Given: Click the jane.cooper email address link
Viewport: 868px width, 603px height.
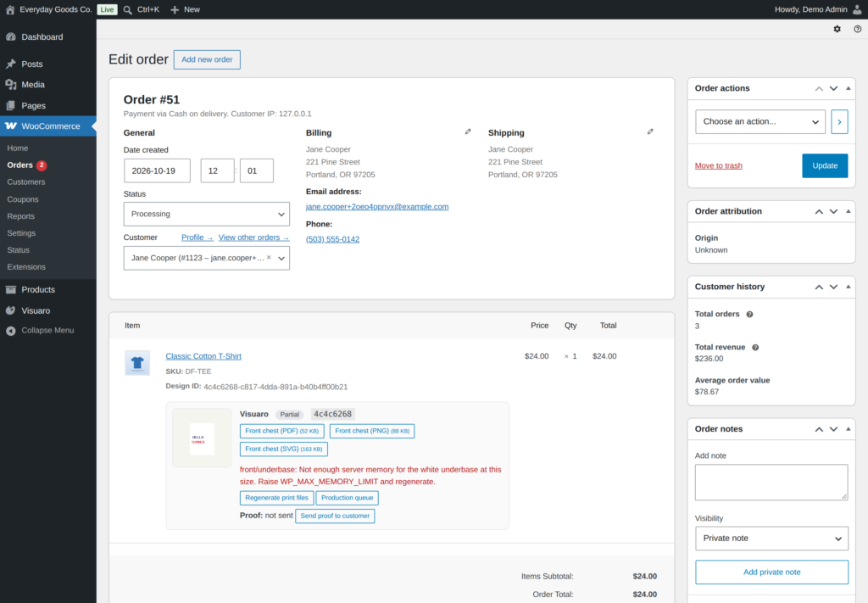Looking at the screenshot, I should 377,207.
